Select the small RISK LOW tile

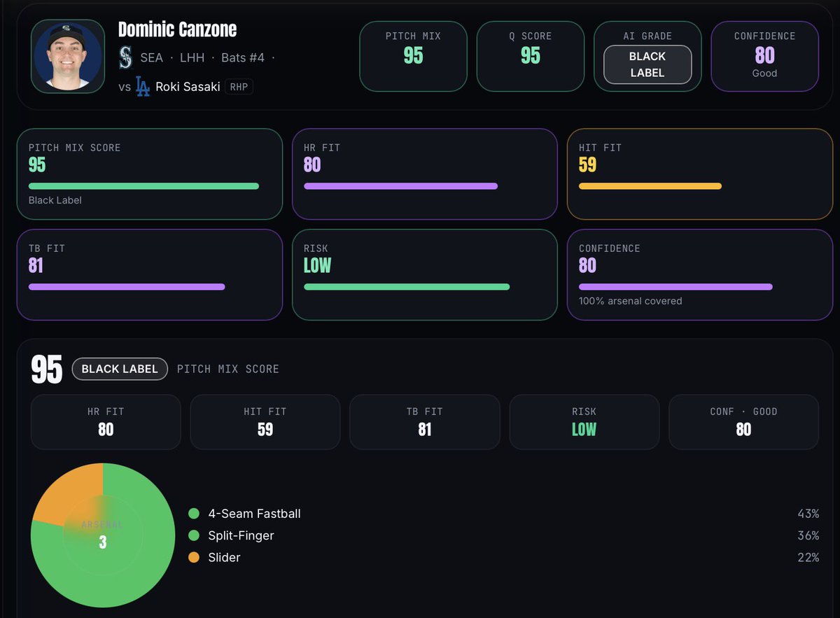click(x=584, y=422)
